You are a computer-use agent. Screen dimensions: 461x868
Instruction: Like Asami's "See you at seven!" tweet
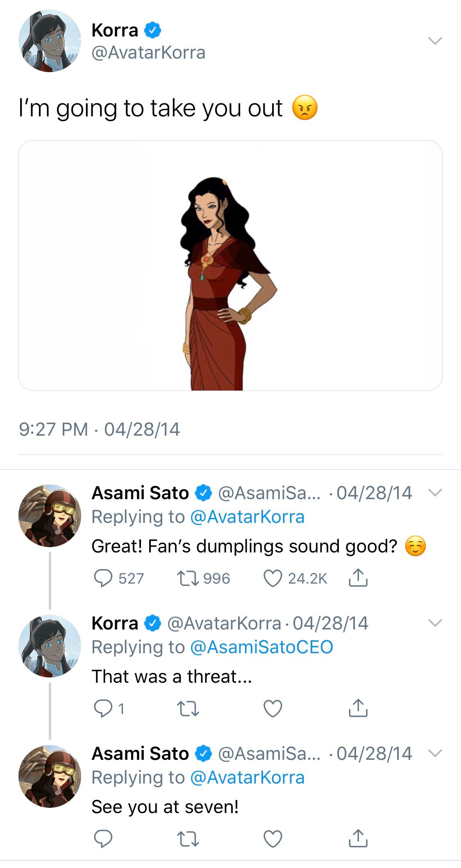click(273, 839)
